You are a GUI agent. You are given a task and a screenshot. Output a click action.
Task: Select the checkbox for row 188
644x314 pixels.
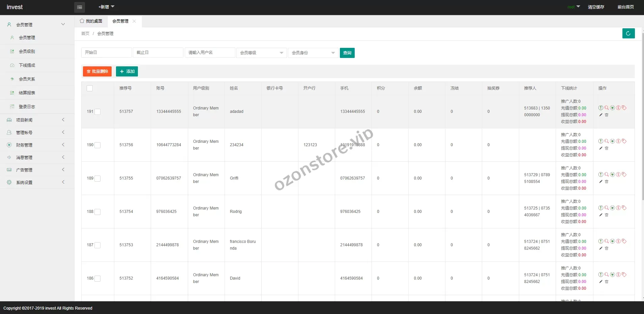point(97,212)
